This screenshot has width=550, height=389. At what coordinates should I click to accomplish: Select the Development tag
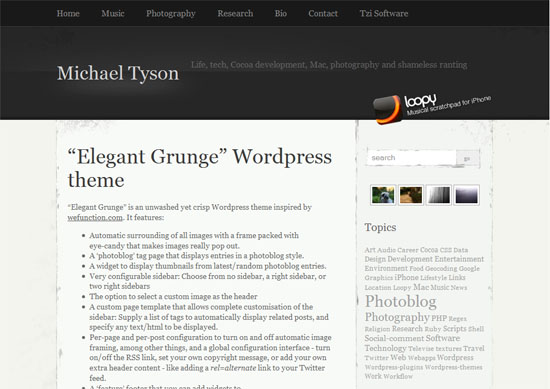pos(410,259)
